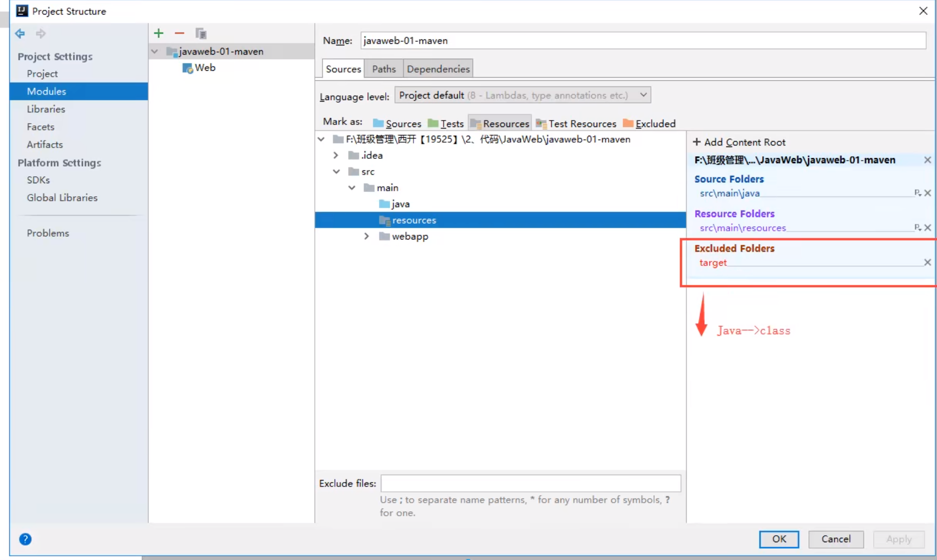Image resolution: width=937 pixels, height=560 pixels.
Task: Remove selected module with minus icon
Action: 180,34
